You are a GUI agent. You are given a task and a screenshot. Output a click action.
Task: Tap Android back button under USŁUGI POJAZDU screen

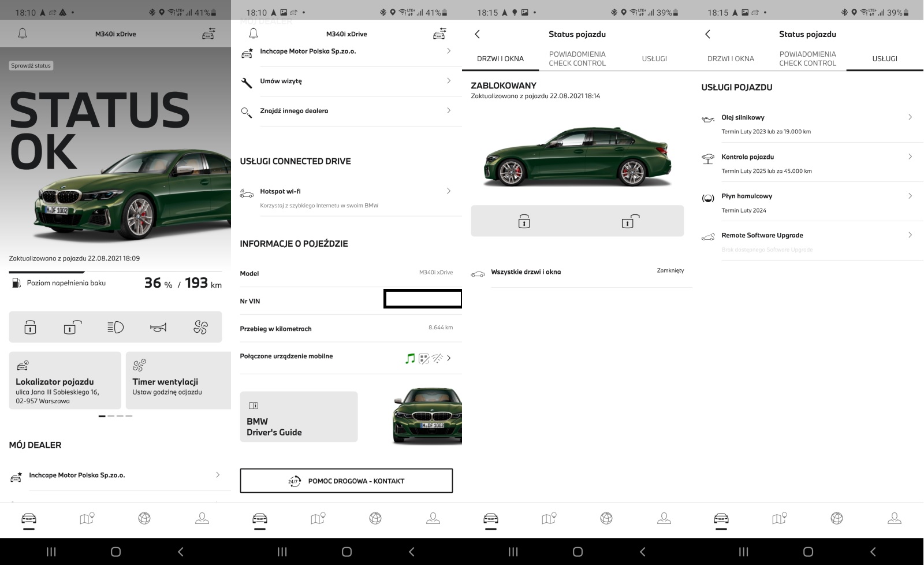pos(873,552)
